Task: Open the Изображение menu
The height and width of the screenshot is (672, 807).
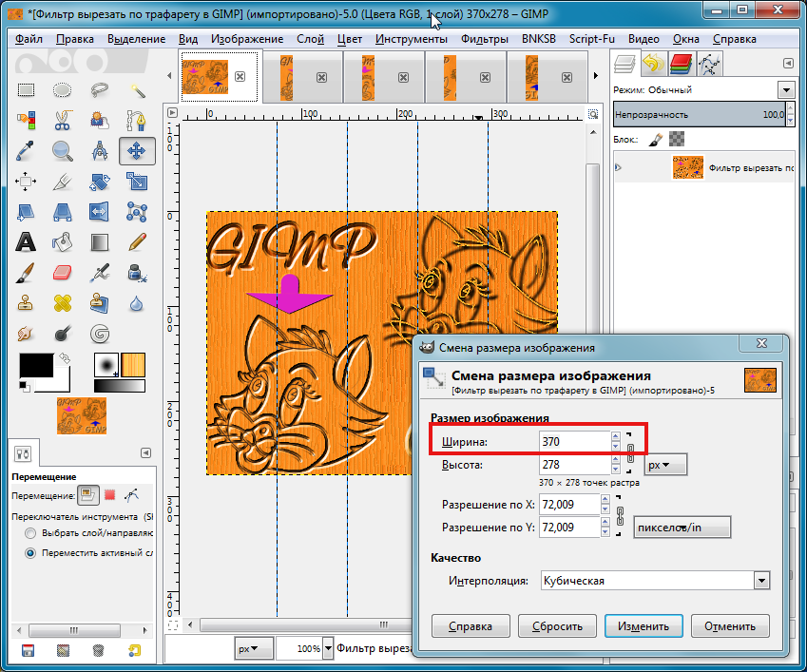Action: pyautogui.click(x=247, y=39)
